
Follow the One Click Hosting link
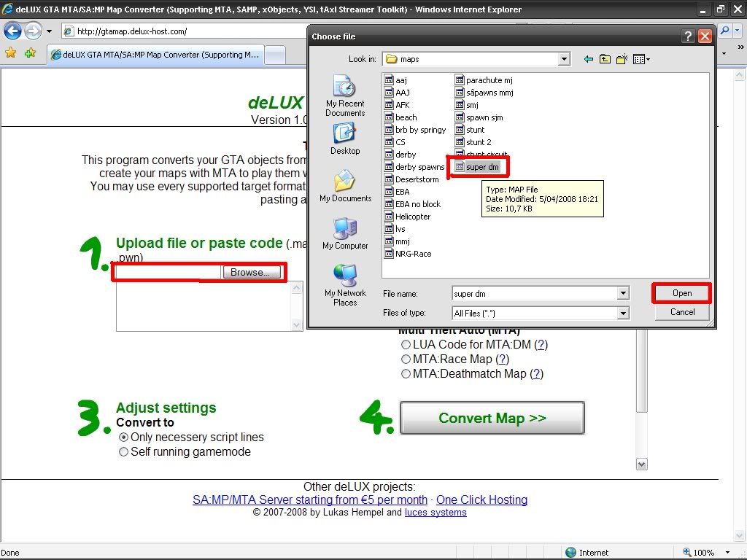click(x=481, y=499)
